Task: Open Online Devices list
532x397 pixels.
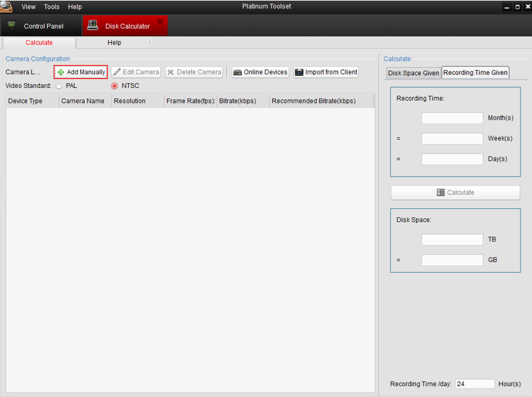Action: click(260, 73)
